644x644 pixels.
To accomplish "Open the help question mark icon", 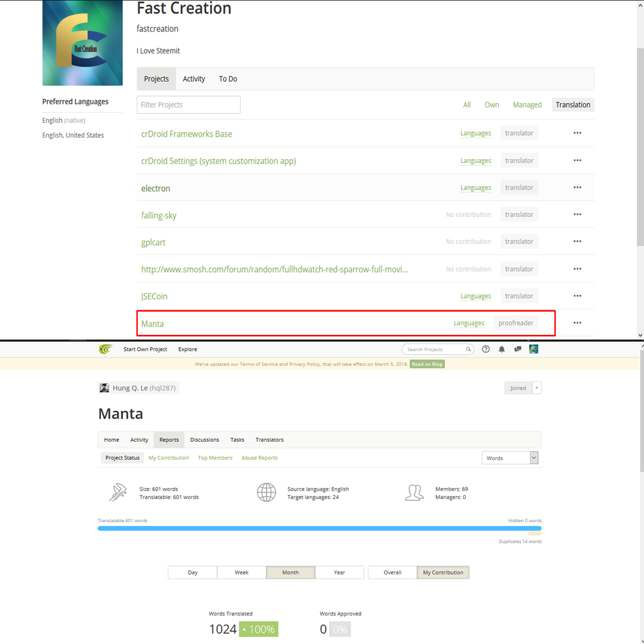I will [486, 349].
